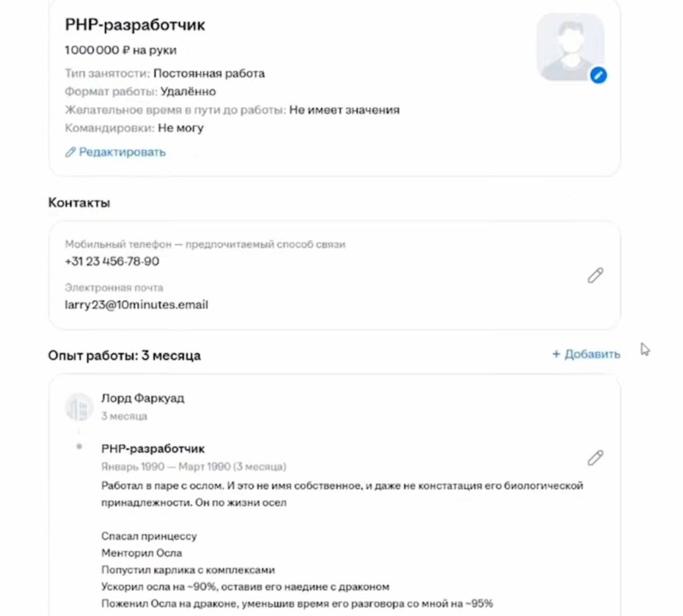
Task: Click pencil icon left of Редактировать
Action: click(70, 152)
